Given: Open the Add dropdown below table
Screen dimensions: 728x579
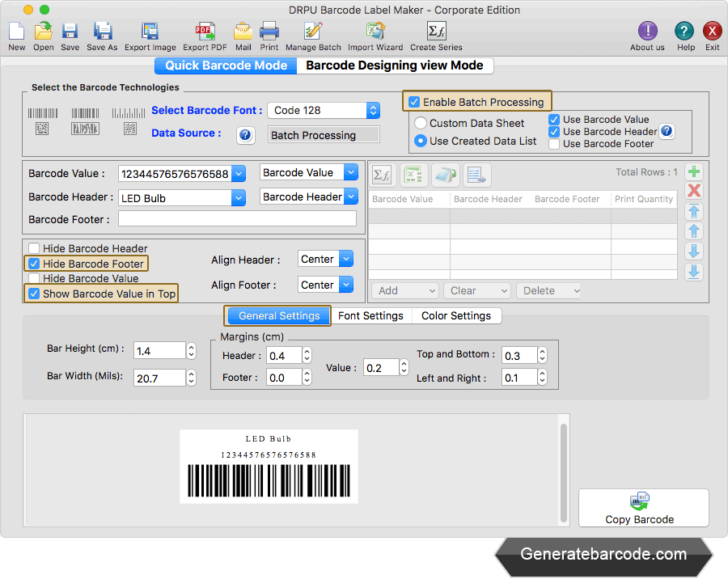Looking at the screenshot, I should coord(406,290).
